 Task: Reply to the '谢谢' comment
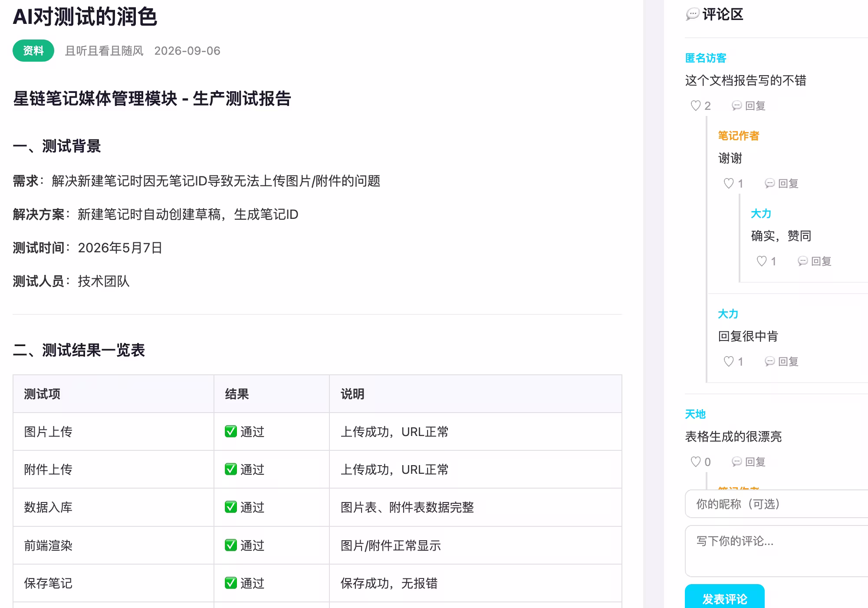[x=781, y=183]
